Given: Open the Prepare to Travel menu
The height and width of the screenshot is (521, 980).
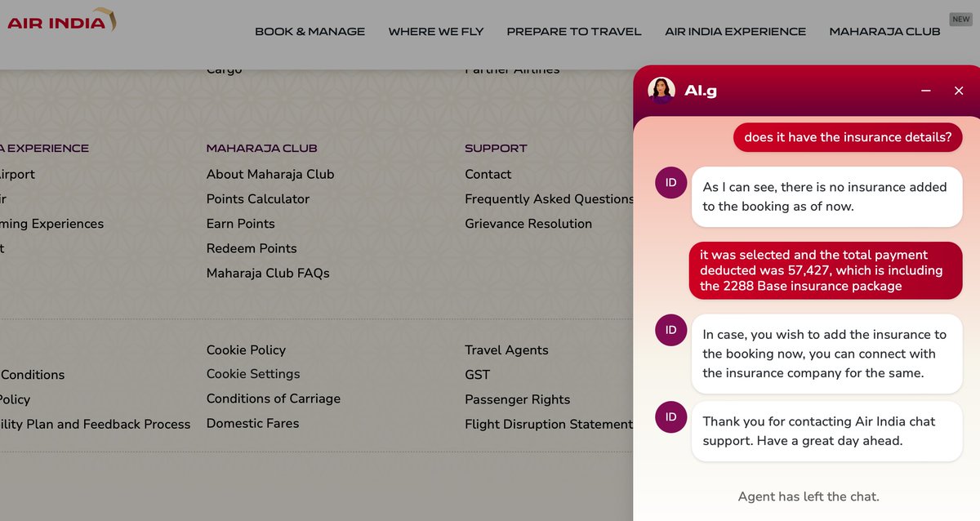Looking at the screenshot, I should (574, 32).
